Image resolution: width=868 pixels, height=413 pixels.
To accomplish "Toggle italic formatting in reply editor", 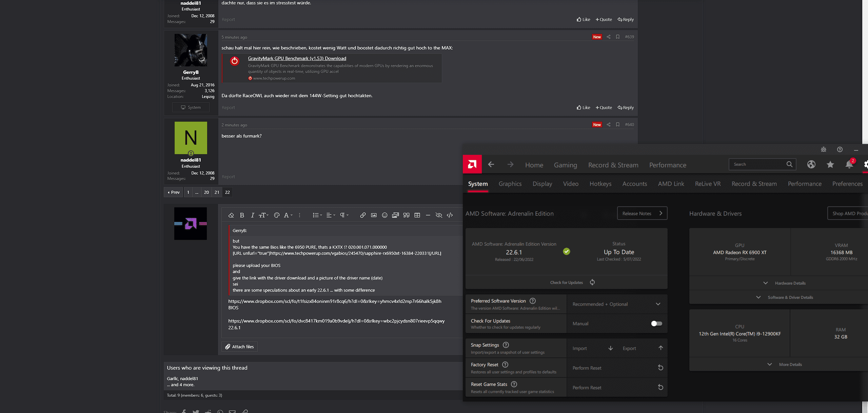I will (x=252, y=215).
